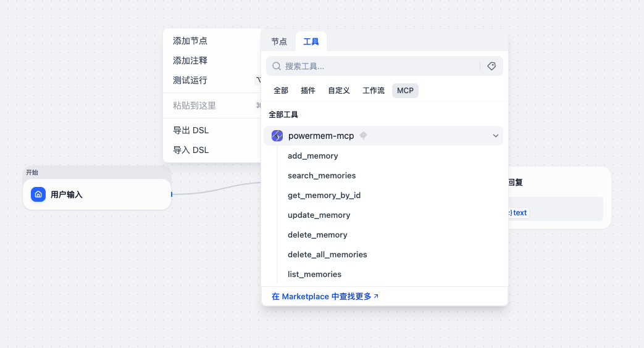The width and height of the screenshot is (644, 348).
Task: Select 导入 DSL menu entry
Action: [191, 150]
